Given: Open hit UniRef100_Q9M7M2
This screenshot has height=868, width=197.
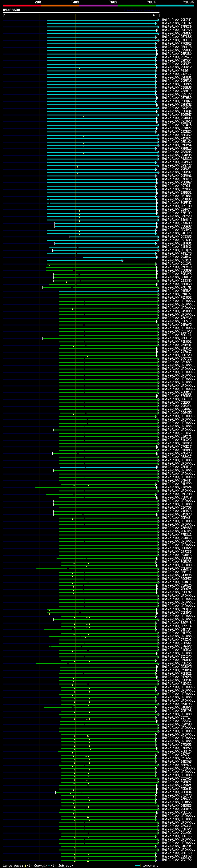Looking at the screenshot, I should tap(177, 20).
